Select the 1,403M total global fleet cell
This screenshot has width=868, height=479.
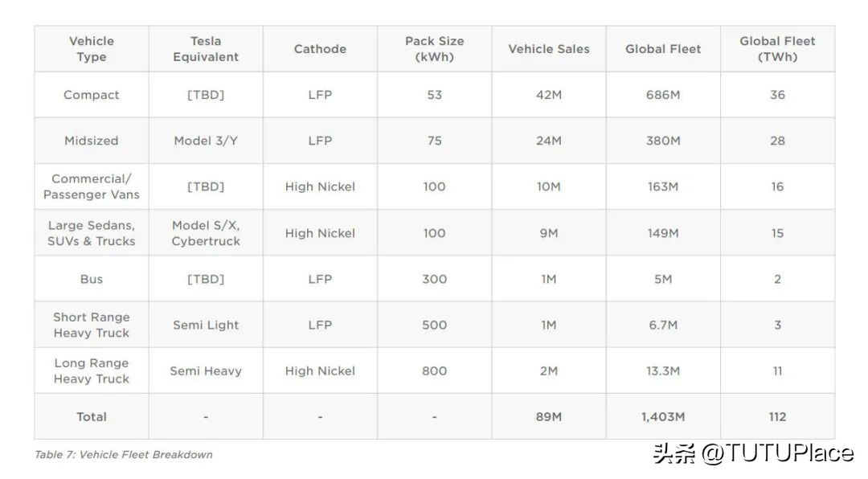[x=663, y=417]
